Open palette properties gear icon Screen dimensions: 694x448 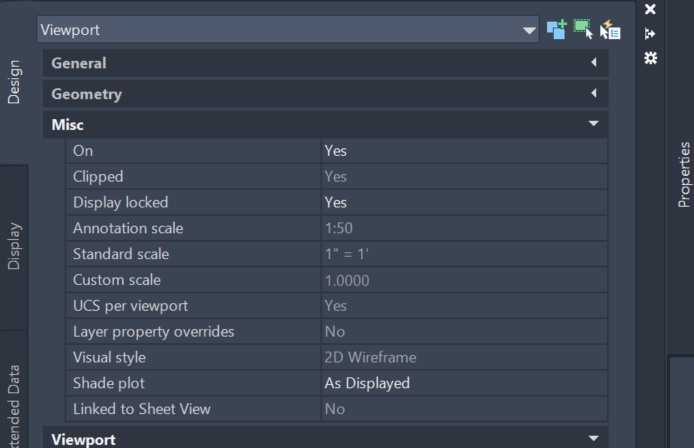[650, 58]
